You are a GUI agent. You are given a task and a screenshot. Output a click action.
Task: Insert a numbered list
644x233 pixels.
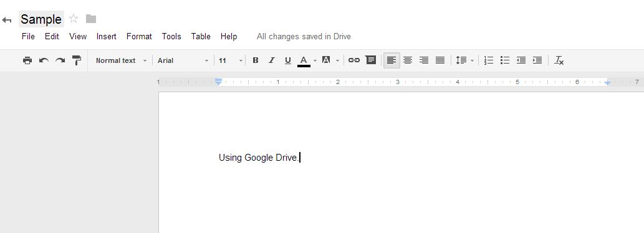click(x=489, y=60)
